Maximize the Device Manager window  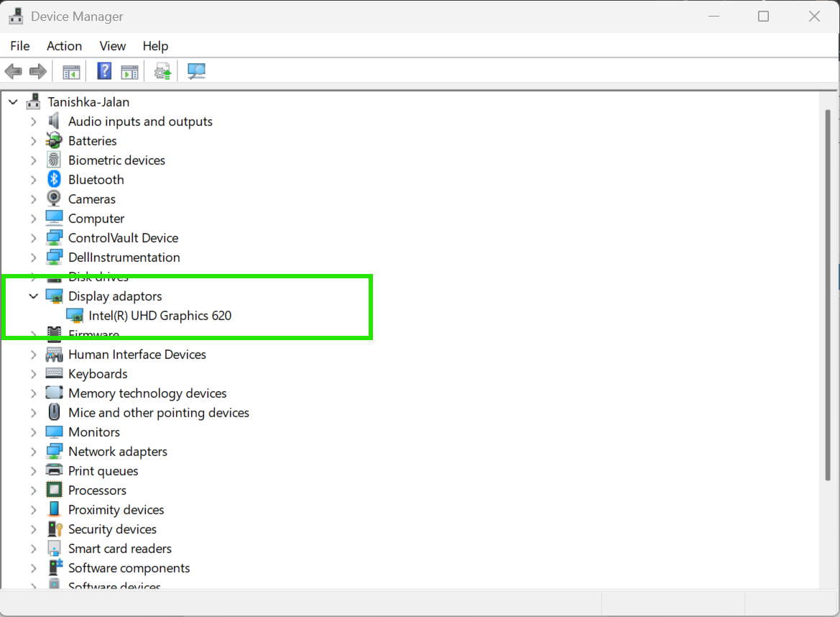(763, 17)
